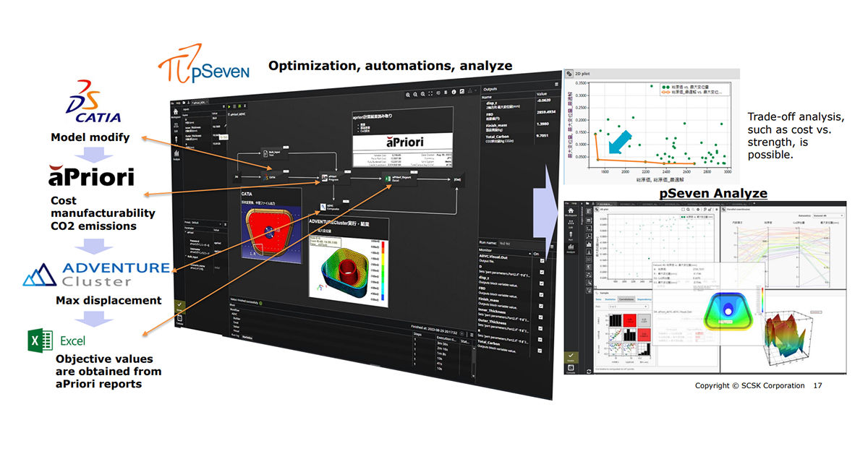The width and height of the screenshot is (868, 454).
Task: Click the Issues checkmark button in pSeven
Action: coord(179,307)
